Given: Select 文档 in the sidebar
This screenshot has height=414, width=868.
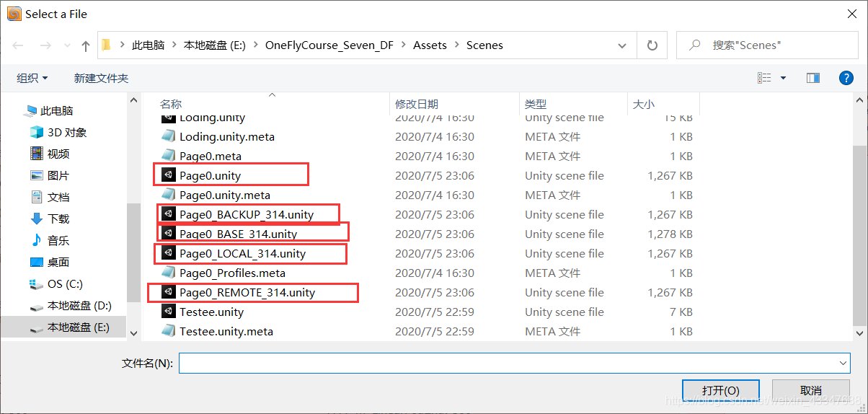Looking at the screenshot, I should (x=58, y=197).
